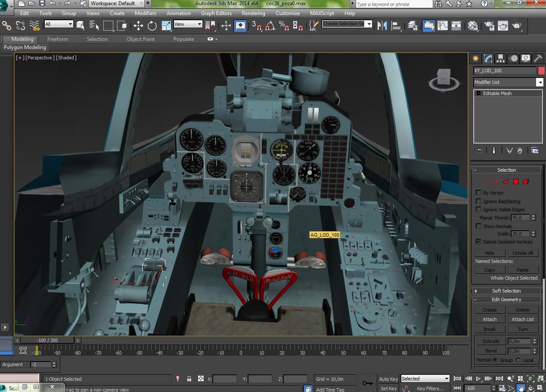
Task: Uncheck Delete Isolated Vertices
Action: coord(479,241)
